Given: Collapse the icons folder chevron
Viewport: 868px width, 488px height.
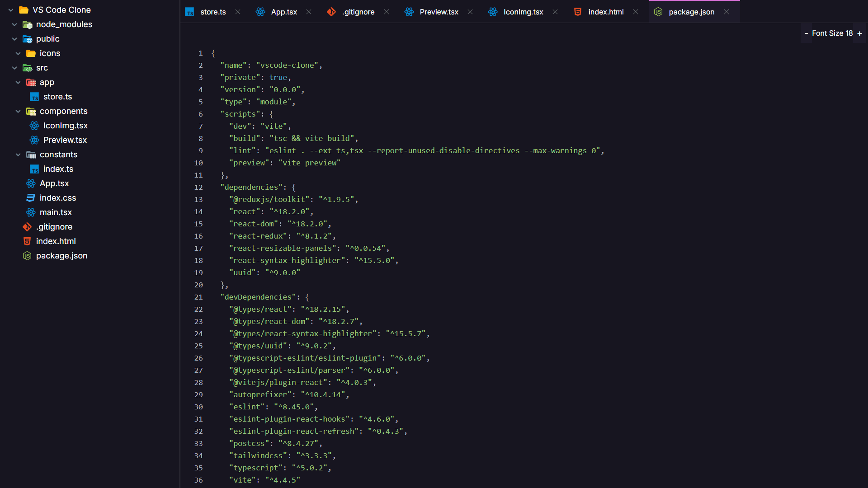Looking at the screenshot, I should 18,53.
